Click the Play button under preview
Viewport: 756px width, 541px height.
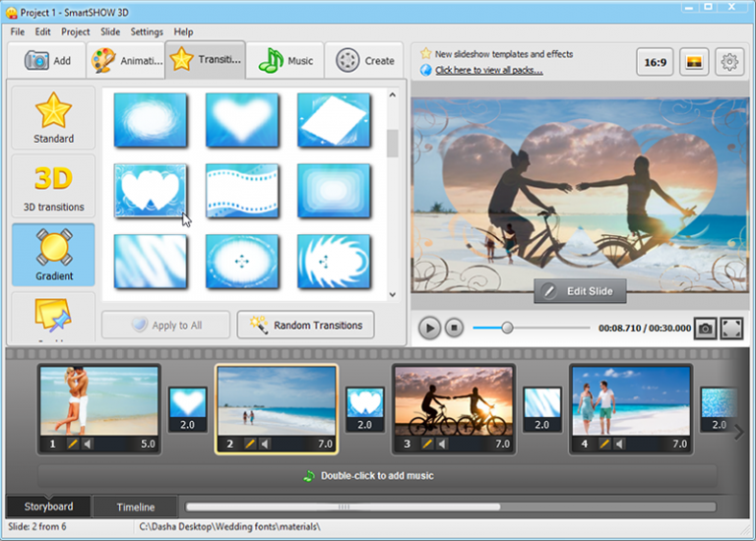(429, 328)
